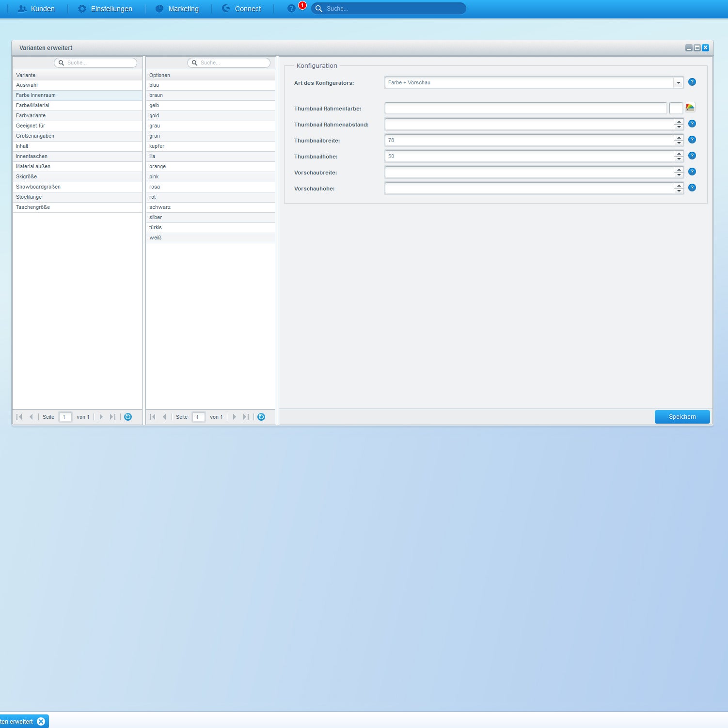Go to next page of Optionen list
This screenshot has height=728, width=728.
[x=234, y=417]
